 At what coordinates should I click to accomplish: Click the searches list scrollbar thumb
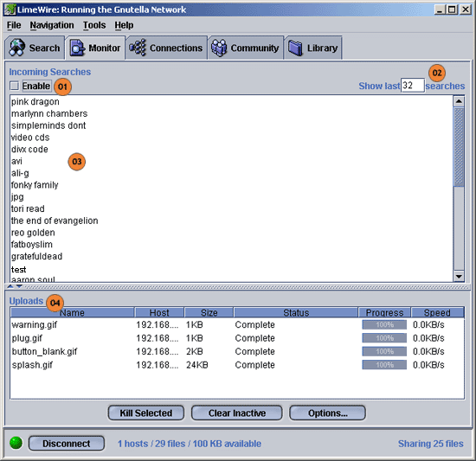point(459,147)
